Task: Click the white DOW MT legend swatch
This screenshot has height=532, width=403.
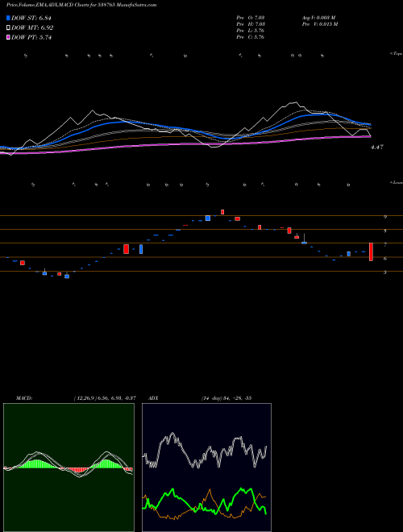Action: [8, 28]
